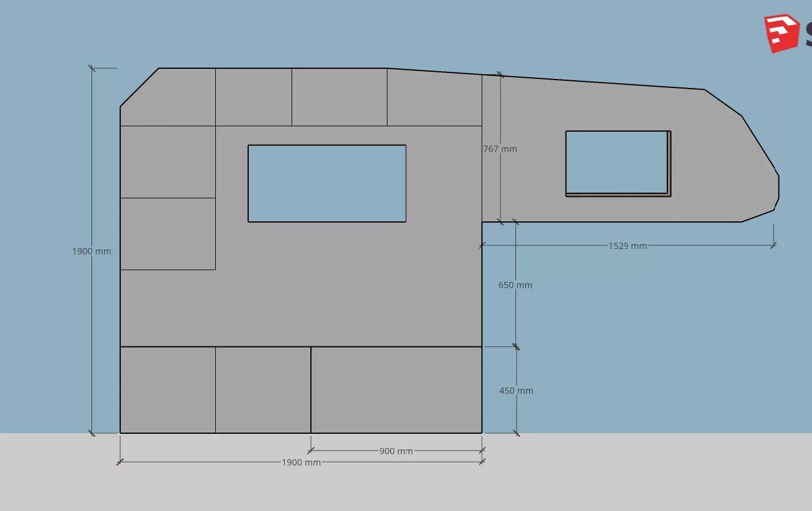Screen dimensions: 812x511
Task: Select the middle bottom base panel
Action: (x=262, y=390)
